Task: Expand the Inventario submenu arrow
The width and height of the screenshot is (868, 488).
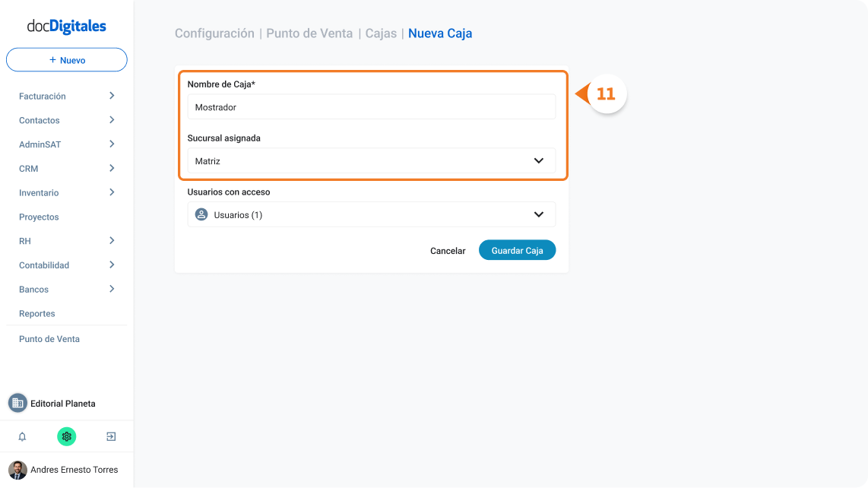Action: coord(112,192)
